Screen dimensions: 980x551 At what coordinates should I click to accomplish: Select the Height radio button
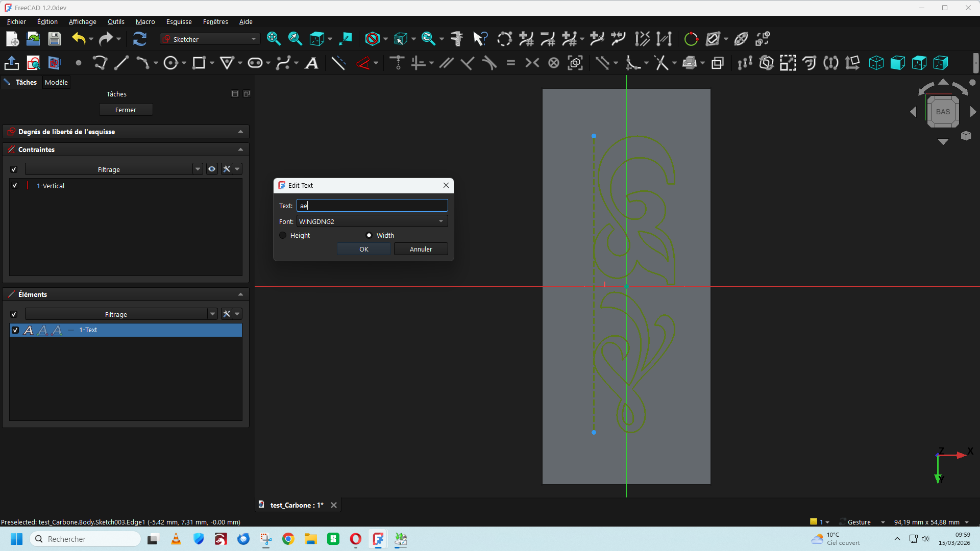283,235
